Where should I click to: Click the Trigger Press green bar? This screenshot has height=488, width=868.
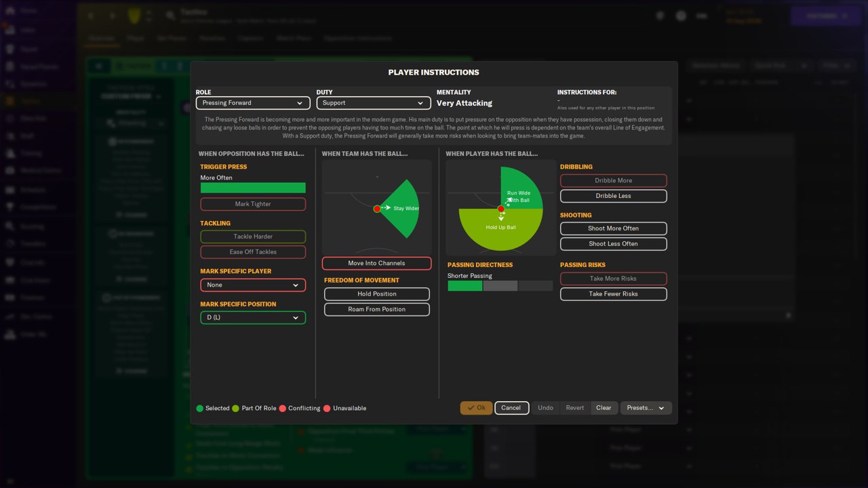coord(253,188)
